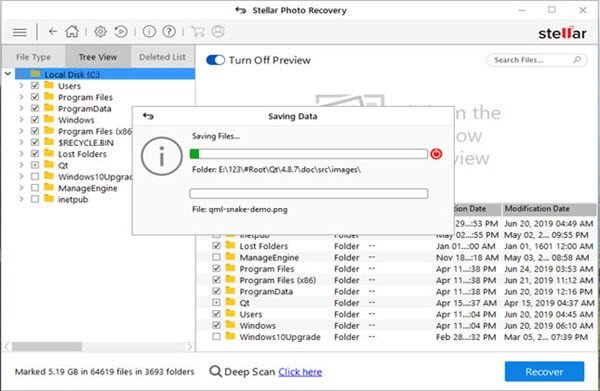Screen dimensions: 600x391
Task: Go back with the arrow icon
Action: (53, 31)
